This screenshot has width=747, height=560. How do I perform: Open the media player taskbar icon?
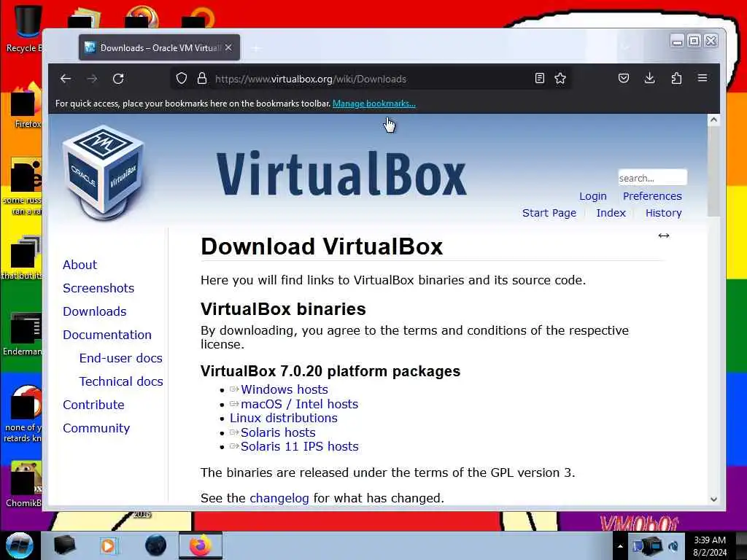click(x=109, y=545)
